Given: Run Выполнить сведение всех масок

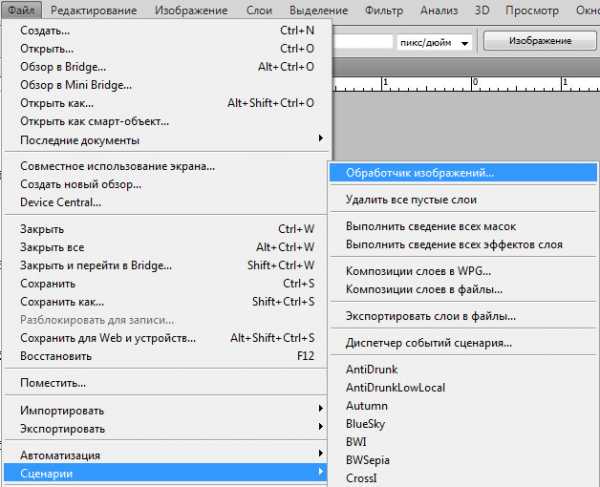Looking at the screenshot, I should pyautogui.click(x=463, y=226).
